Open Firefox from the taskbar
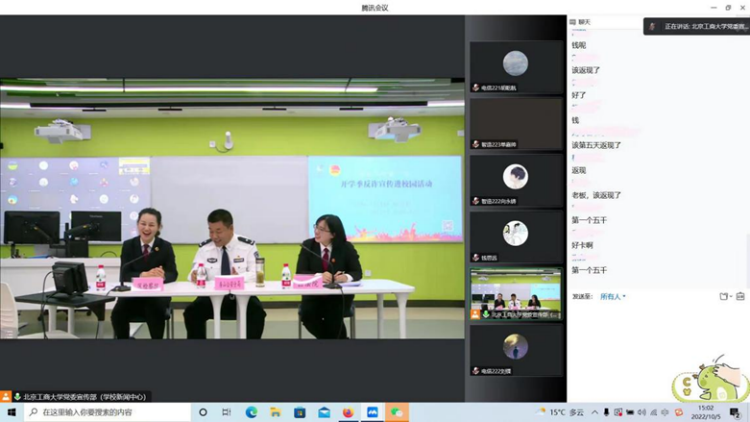The height and width of the screenshot is (422, 750). pyautogui.click(x=348, y=412)
